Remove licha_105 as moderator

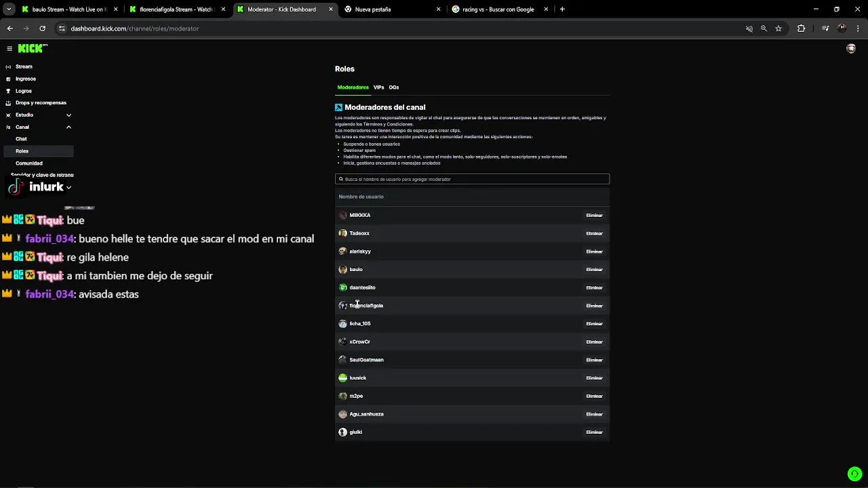coord(595,324)
